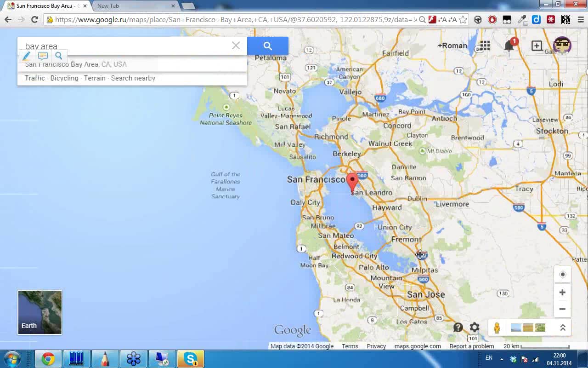Click the EN language indicator in the tray
Viewport: 588px width, 368px height.
489,358
